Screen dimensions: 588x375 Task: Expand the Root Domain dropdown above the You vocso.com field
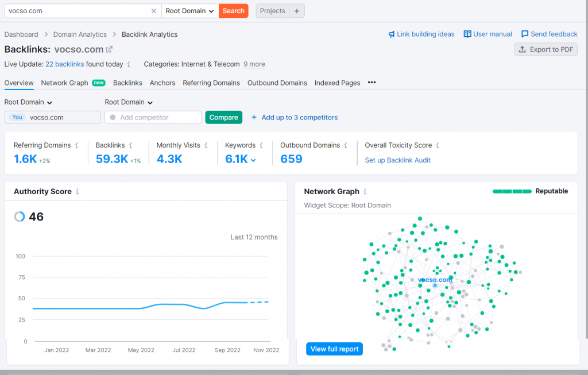[x=28, y=102]
